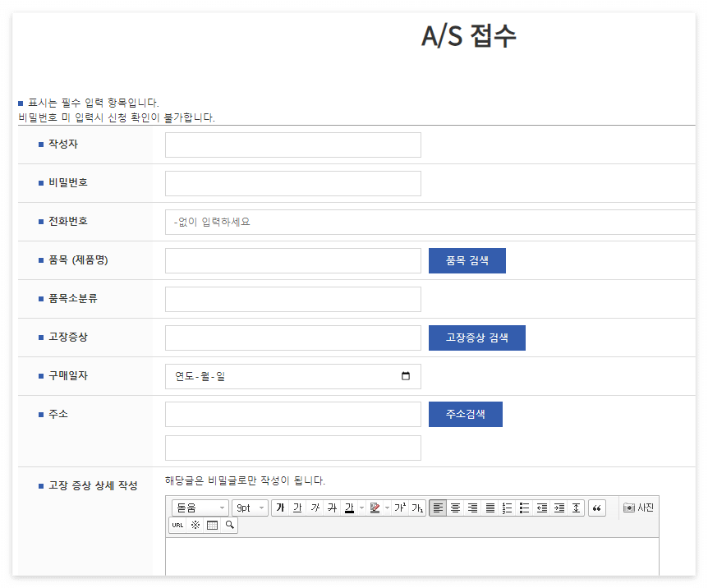Image resolution: width=708 pixels, height=588 pixels.
Task: Align text to the right
Action: tap(472, 508)
